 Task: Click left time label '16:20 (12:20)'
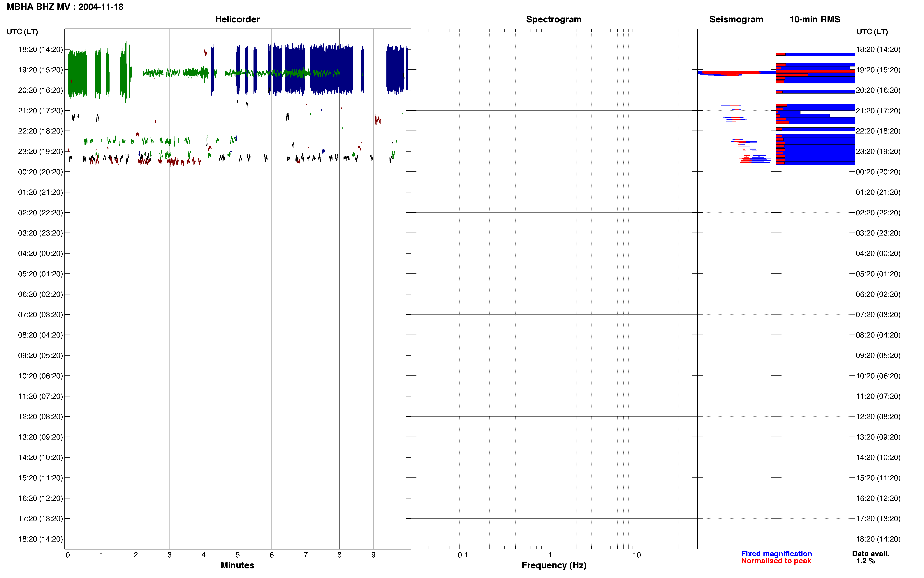(41, 498)
